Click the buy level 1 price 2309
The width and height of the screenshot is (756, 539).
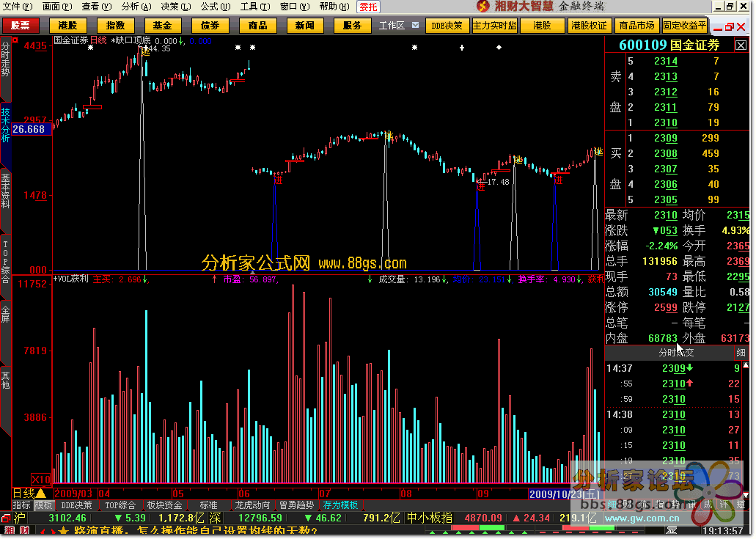coord(665,138)
